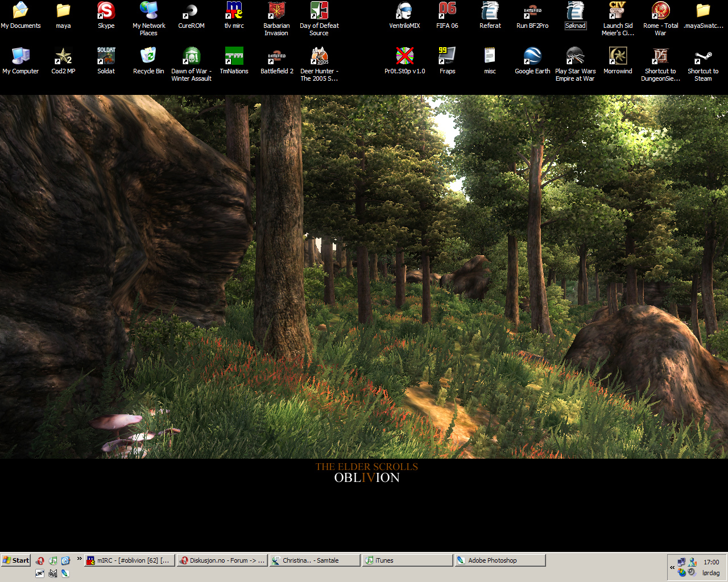Select Shortcut to DungeonSiege icon
This screenshot has height=582, width=728.
660,64
